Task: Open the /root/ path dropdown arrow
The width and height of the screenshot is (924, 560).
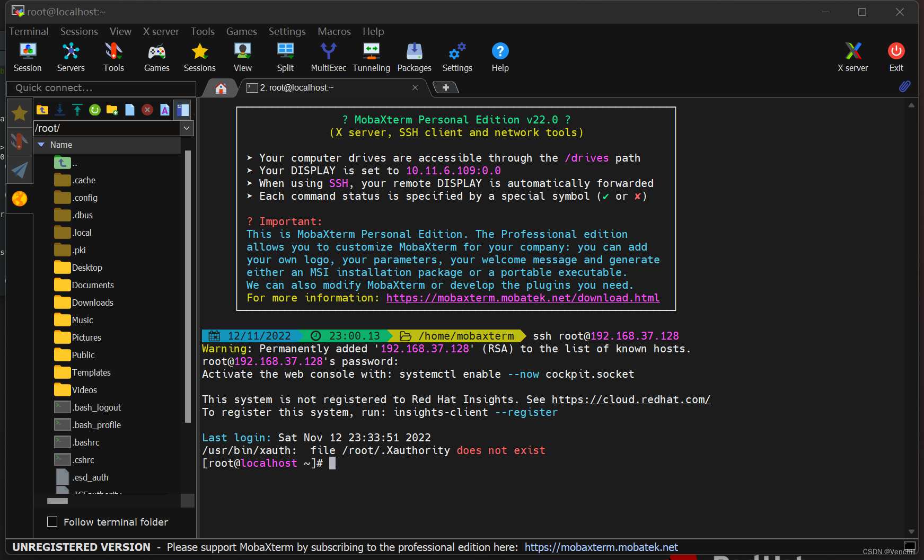Action: click(187, 128)
